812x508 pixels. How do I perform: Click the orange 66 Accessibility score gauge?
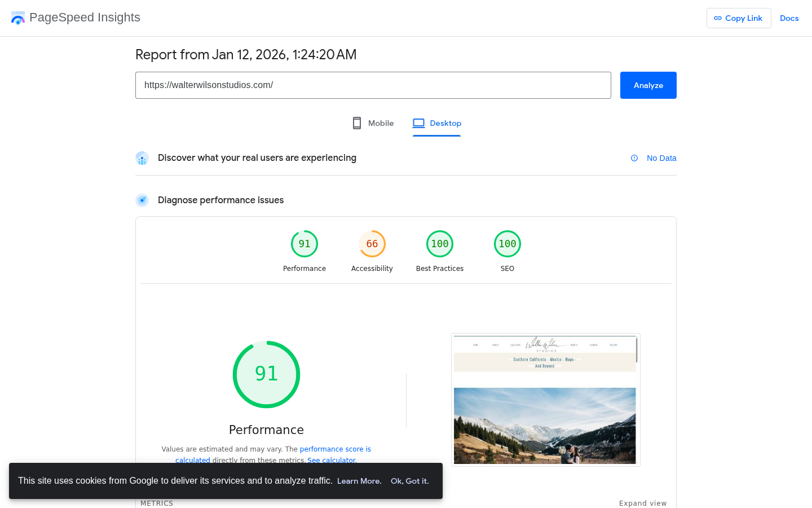click(x=372, y=243)
